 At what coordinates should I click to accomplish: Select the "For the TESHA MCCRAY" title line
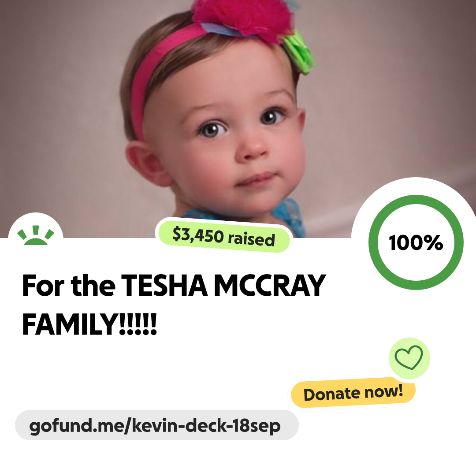pos(174,285)
